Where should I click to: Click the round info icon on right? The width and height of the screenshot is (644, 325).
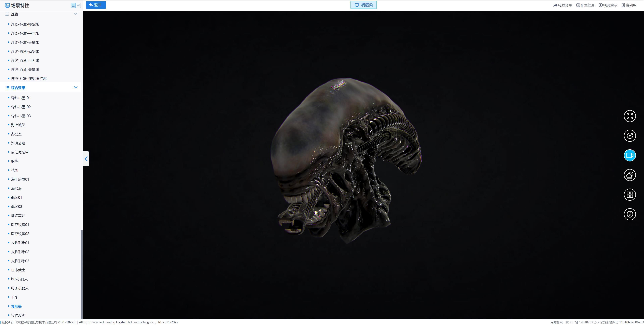630,214
